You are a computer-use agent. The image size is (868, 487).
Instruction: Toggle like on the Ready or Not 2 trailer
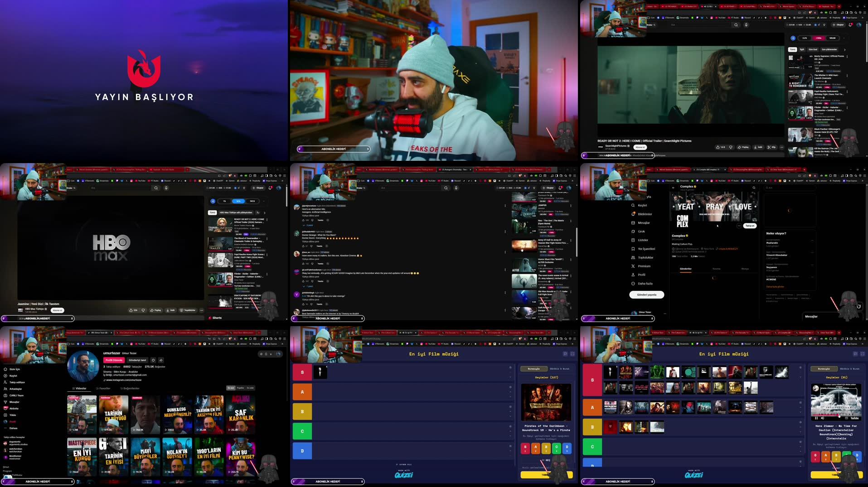[x=719, y=147]
